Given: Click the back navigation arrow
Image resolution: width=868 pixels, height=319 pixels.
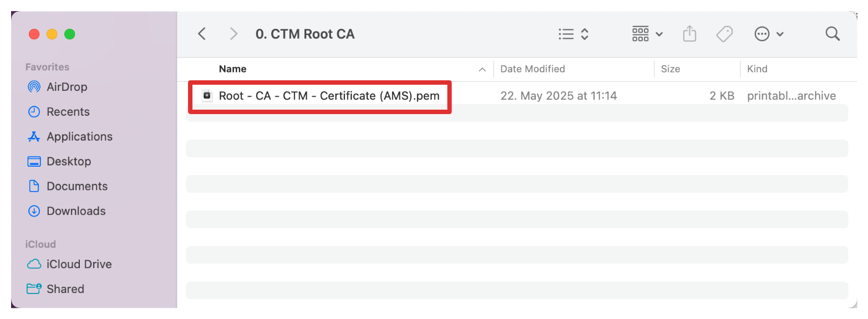Looking at the screenshot, I should (x=202, y=34).
